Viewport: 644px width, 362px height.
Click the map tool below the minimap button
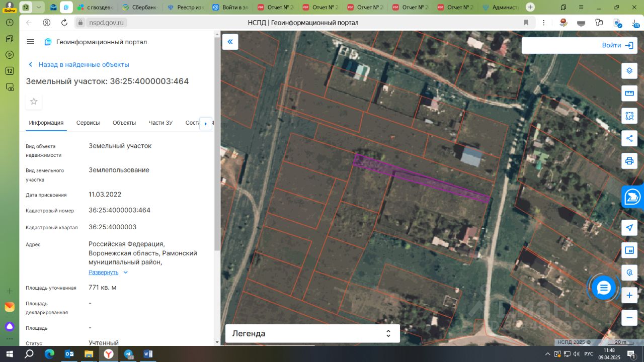point(629,273)
